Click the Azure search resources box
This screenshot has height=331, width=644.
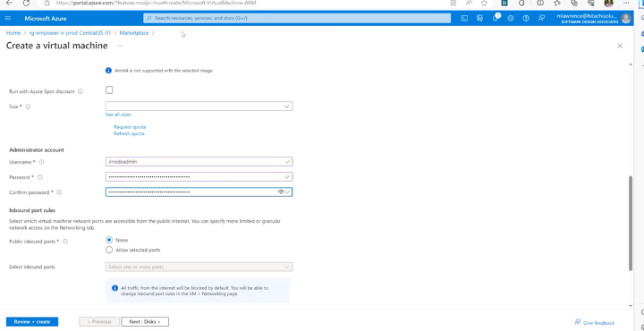click(297, 19)
